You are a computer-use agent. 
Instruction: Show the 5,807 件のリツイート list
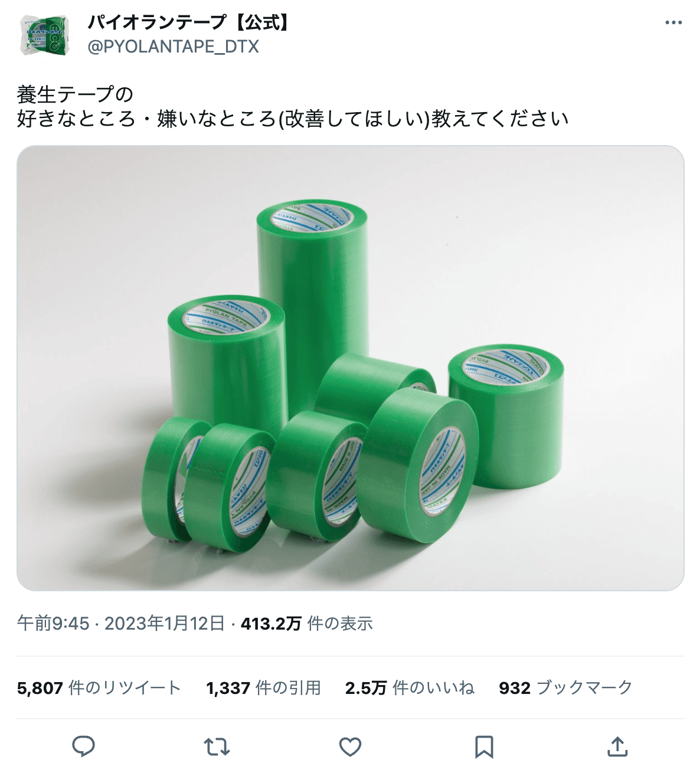click(x=99, y=687)
